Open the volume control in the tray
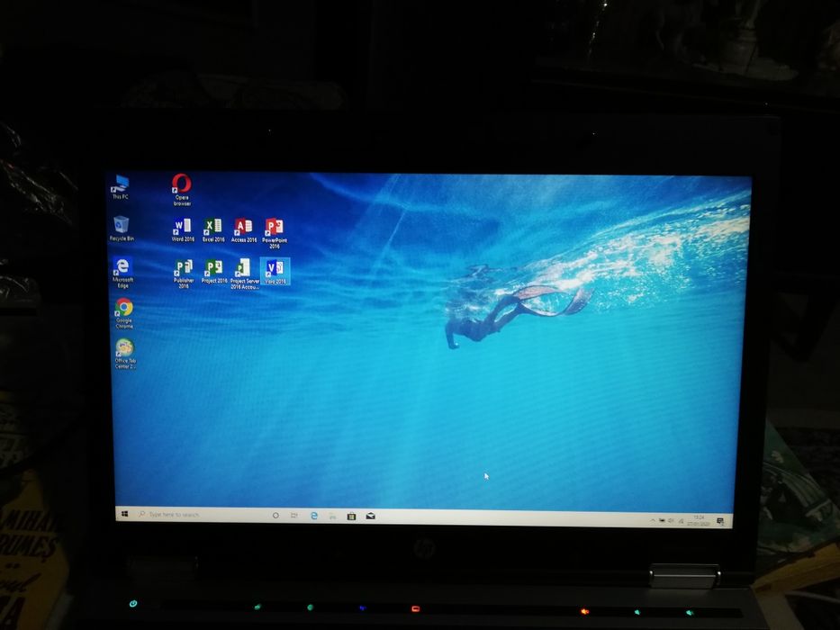Image resolution: width=840 pixels, height=630 pixels. coord(672,521)
